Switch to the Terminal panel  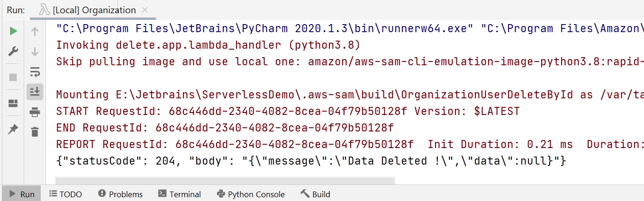click(180, 194)
